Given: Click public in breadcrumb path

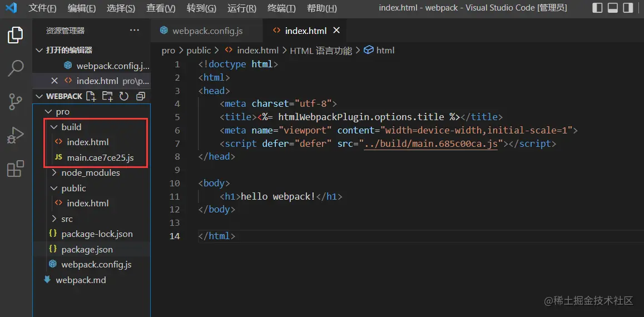Looking at the screenshot, I should [x=199, y=51].
